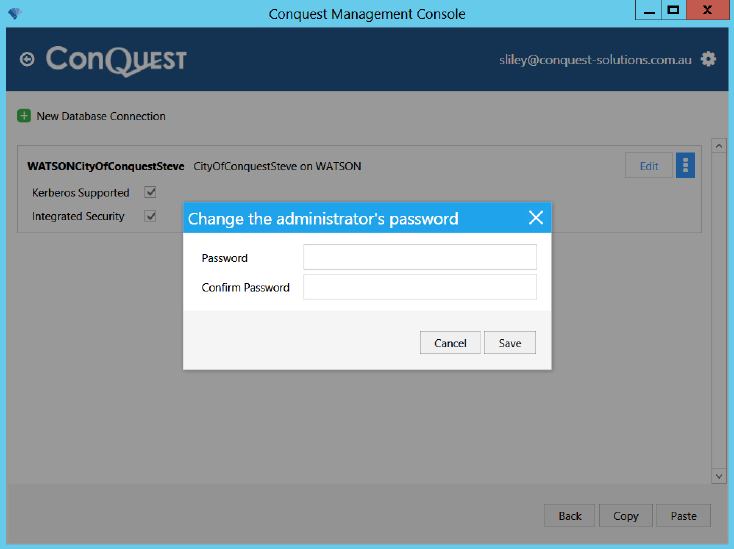The height and width of the screenshot is (549, 734).
Task: Cancel the administrator password change
Action: coord(450,343)
